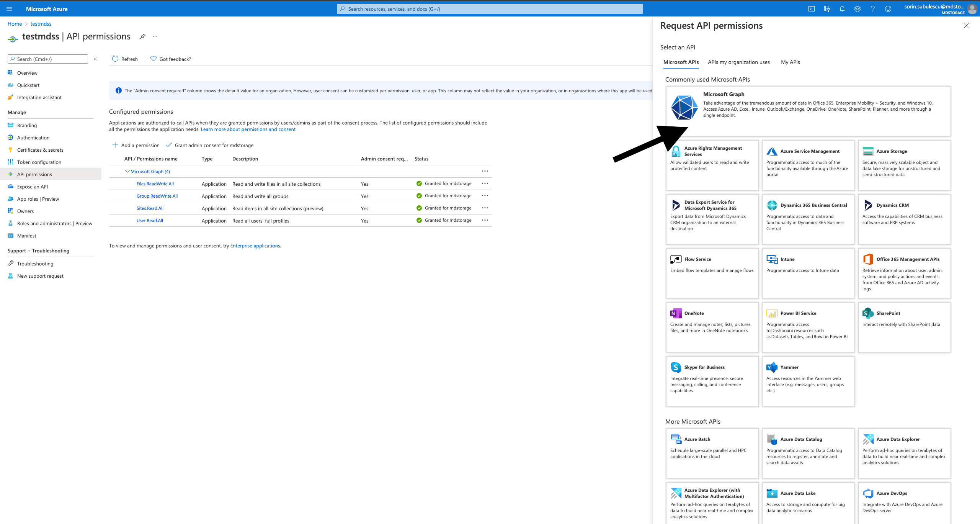980x524 pixels.
Task: Select the Yammer API tile
Action: point(808,381)
